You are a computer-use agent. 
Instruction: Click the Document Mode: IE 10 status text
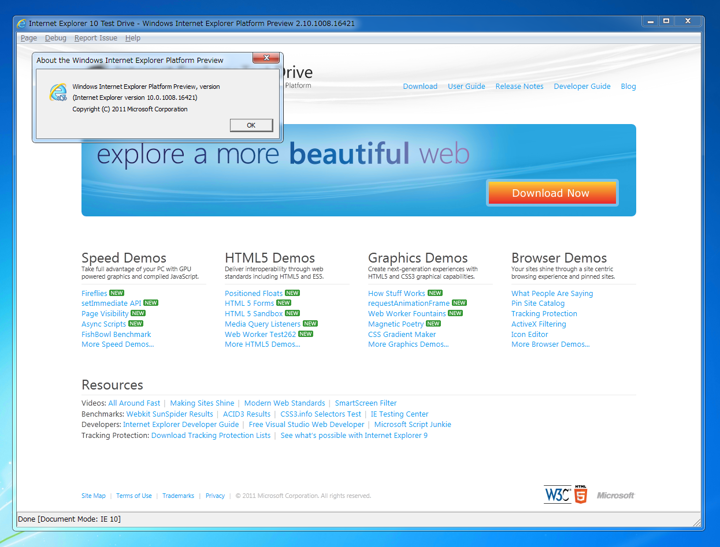(x=79, y=519)
